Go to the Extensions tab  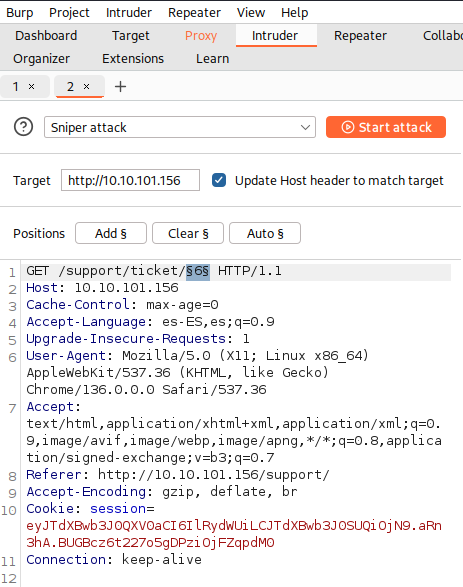133,59
